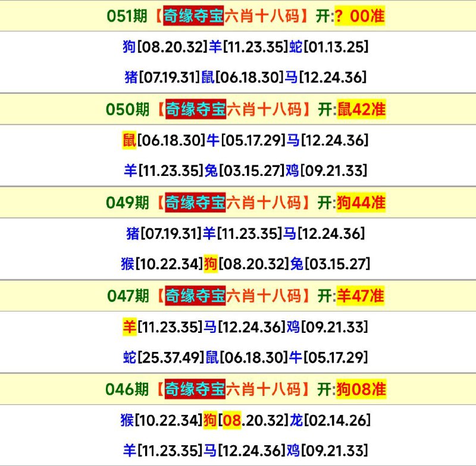
Task: Click 牛[05.17.29] under 050期
Action: click(x=246, y=140)
